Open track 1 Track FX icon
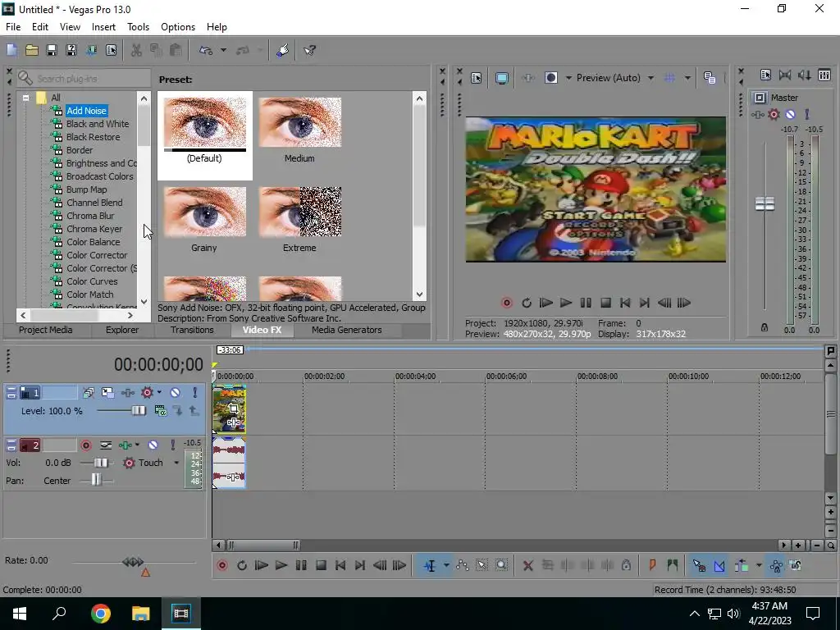The height and width of the screenshot is (630, 840). pos(127,393)
